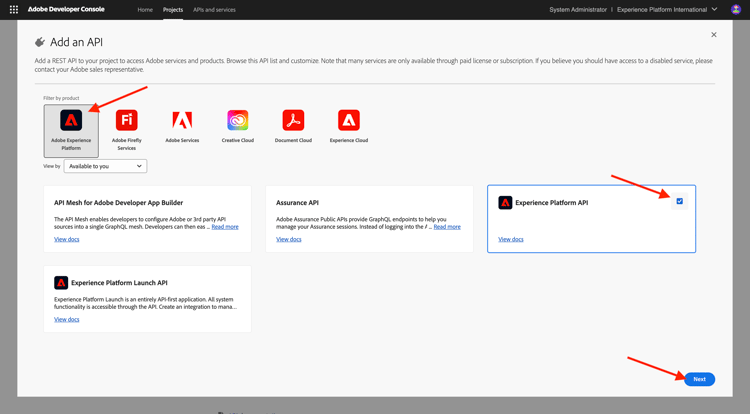750x414 pixels.
Task: Click the Experience Platform Launch API icon
Action: [61, 283]
